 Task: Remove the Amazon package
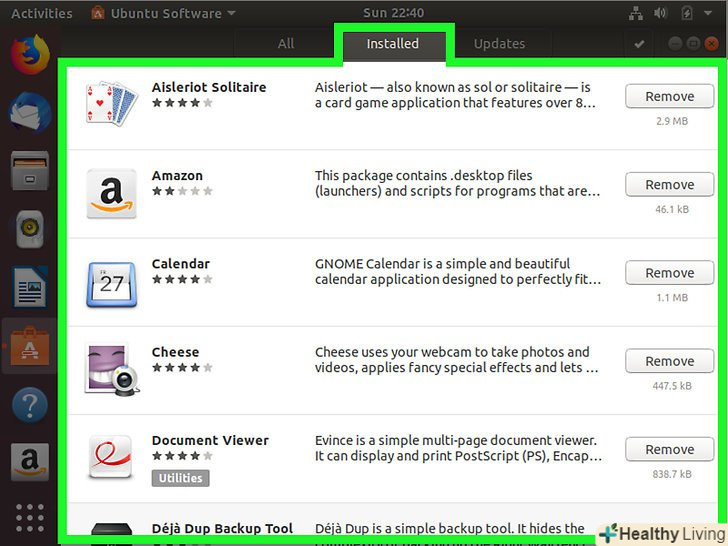point(670,184)
